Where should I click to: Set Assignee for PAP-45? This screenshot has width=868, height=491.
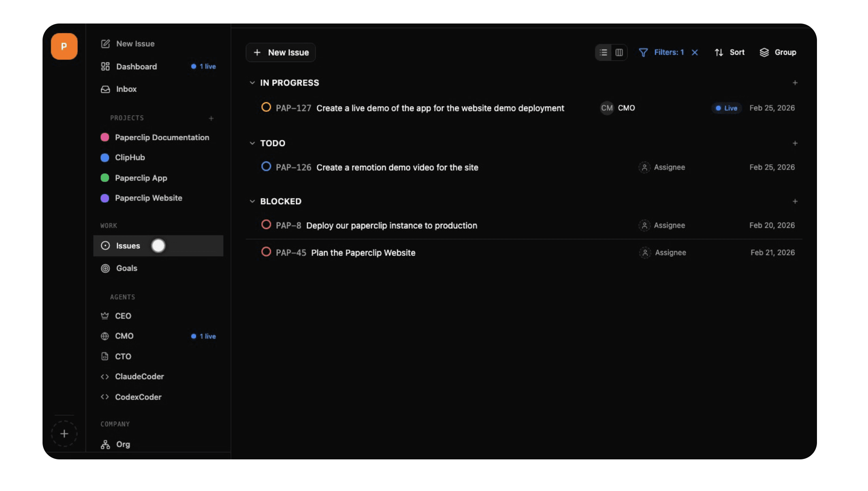663,253
